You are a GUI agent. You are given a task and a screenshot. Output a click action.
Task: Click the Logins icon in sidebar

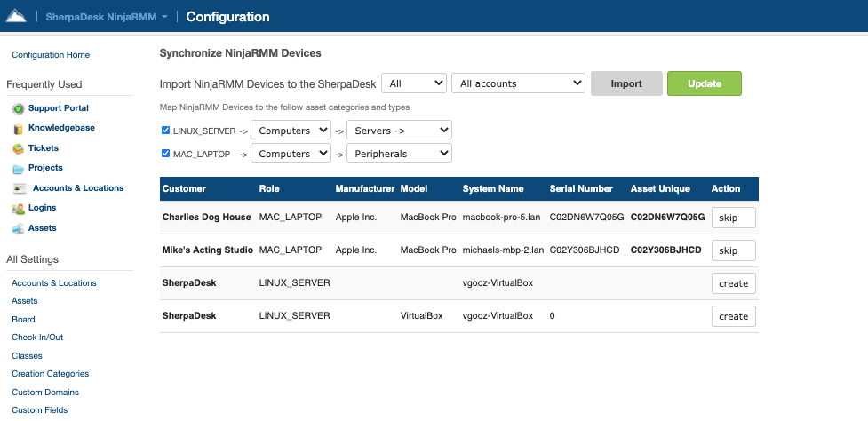(x=19, y=209)
